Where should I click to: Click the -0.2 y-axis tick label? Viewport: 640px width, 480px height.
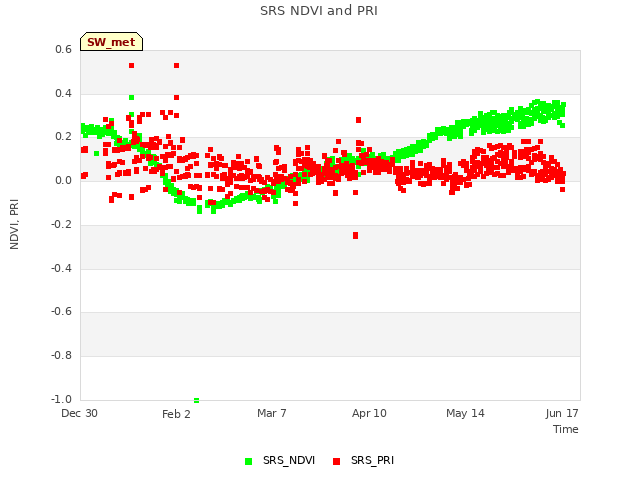coord(61,224)
